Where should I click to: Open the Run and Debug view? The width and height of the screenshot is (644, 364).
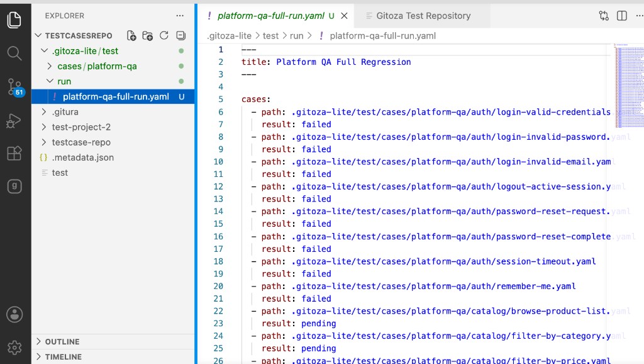click(14, 120)
